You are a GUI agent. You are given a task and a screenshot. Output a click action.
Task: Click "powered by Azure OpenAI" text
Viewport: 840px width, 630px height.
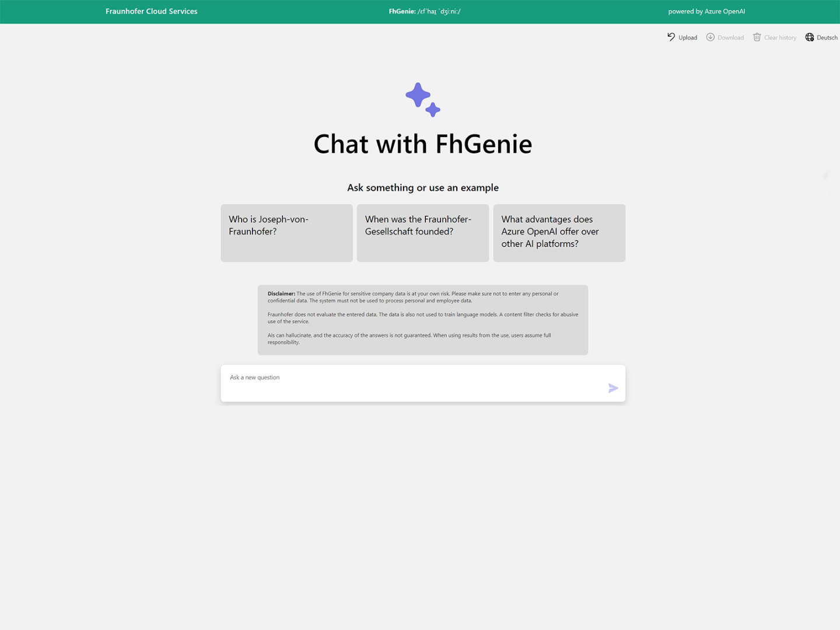click(706, 11)
